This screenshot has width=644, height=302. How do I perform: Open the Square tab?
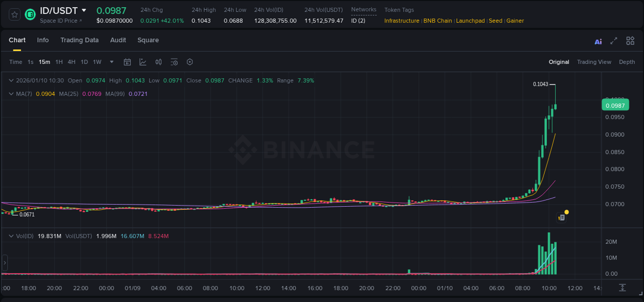click(148, 40)
